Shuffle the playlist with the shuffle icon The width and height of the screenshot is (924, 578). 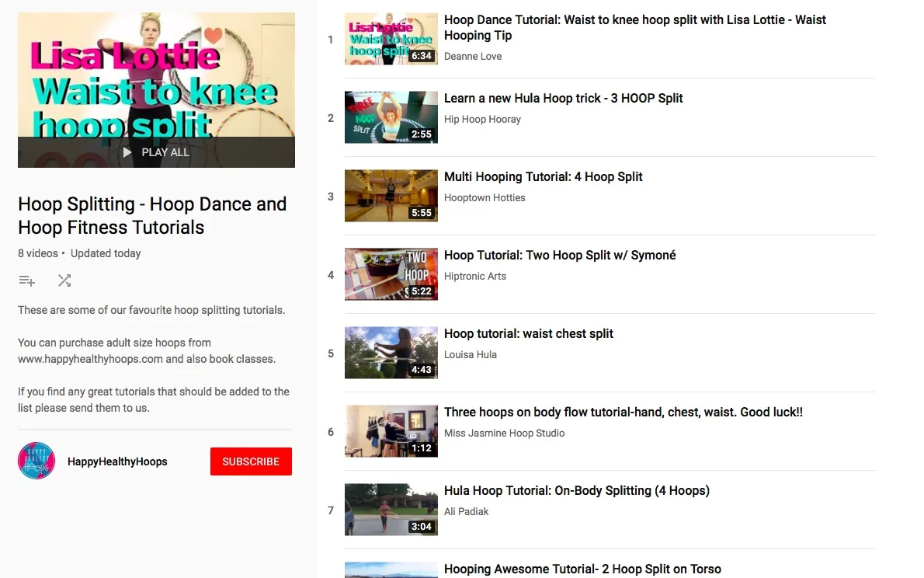[64, 280]
